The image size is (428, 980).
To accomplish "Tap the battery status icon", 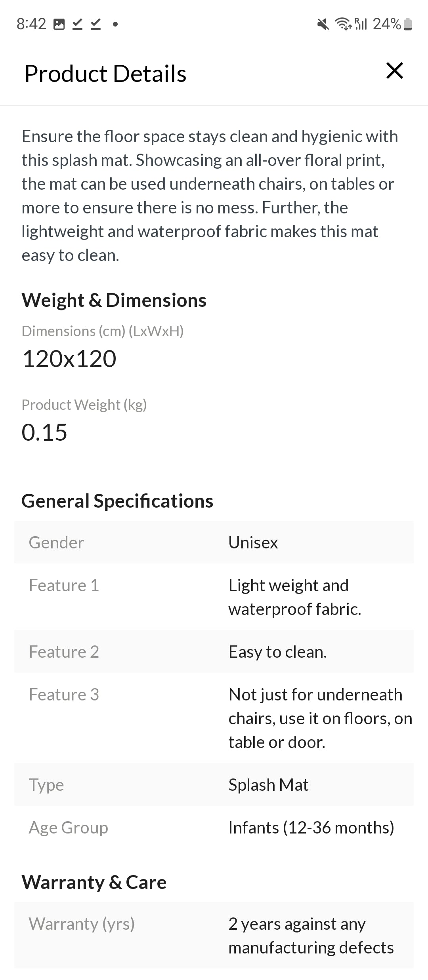I will 408,25.
